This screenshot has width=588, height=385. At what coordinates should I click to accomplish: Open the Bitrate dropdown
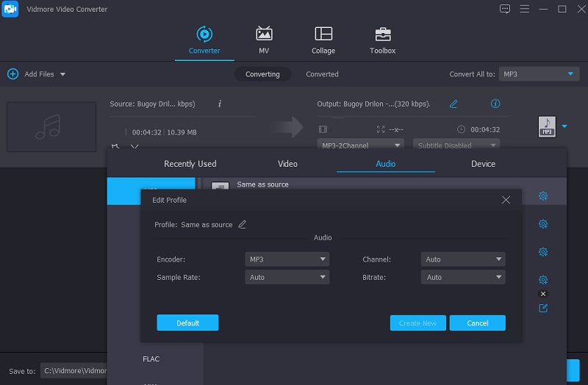pyautogui.click(x=463, y=278)
